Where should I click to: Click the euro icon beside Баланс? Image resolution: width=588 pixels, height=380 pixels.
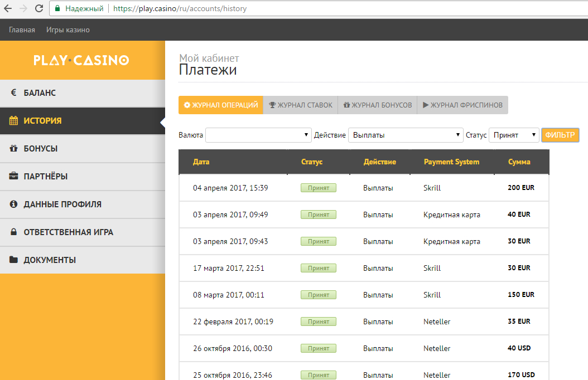(13, 93)
